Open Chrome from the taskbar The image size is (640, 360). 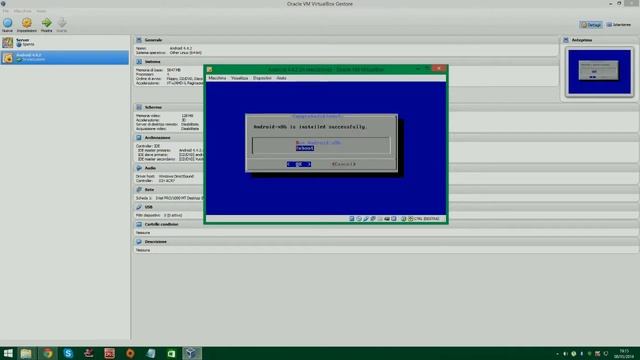coord(48,353)
